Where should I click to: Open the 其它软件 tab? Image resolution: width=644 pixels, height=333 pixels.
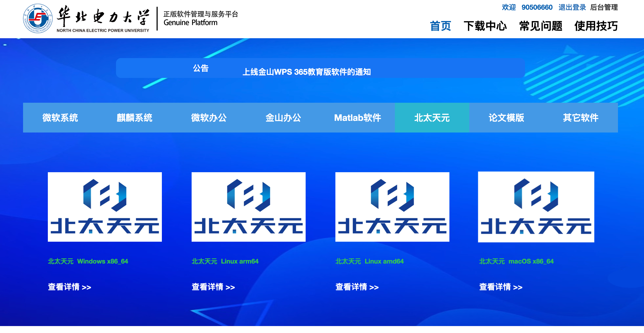[x=581, y=118]
